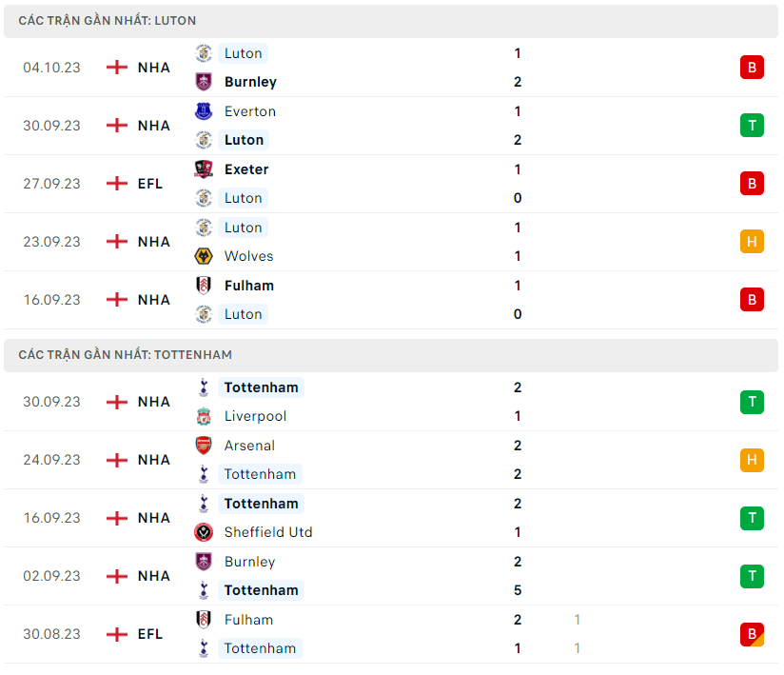This screenshot has width=784, height=675.
Task: Click the Wolves club crest icon
Action: click(204, 256)
